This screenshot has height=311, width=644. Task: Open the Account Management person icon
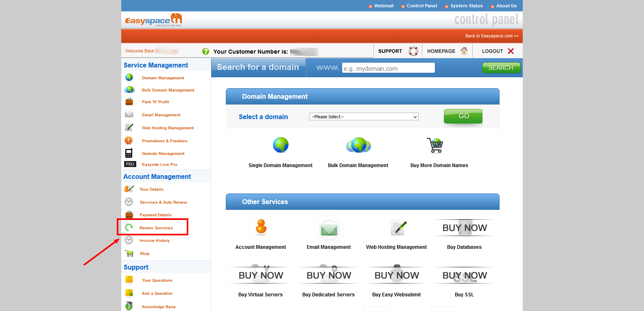coord(261,227)
